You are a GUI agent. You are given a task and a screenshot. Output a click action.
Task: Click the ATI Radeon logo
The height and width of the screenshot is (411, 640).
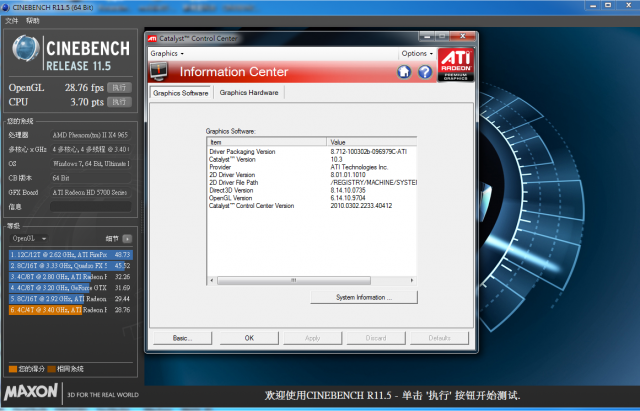(456, 64)
